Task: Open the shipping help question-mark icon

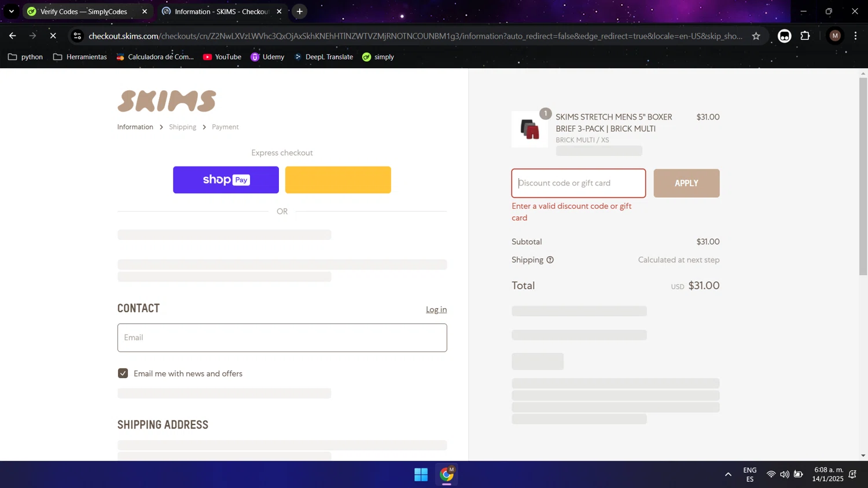Action: 550,260
